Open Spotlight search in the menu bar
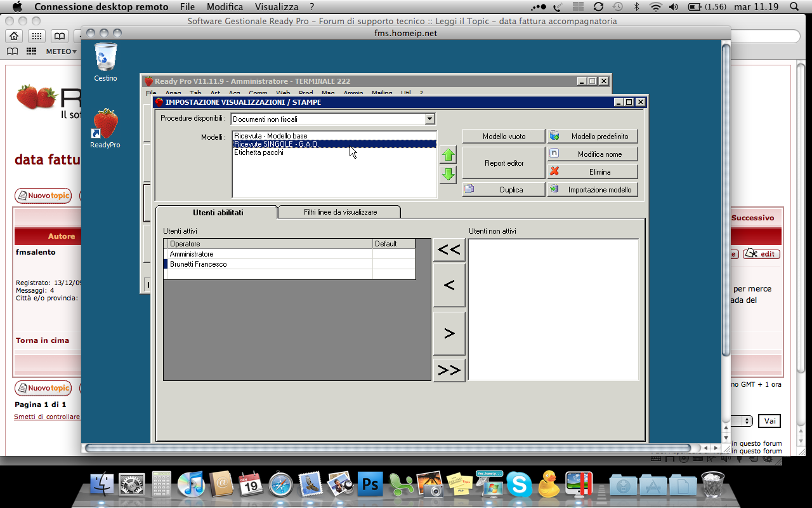This screenshot has width=812, height=508. tap(795, 7)
